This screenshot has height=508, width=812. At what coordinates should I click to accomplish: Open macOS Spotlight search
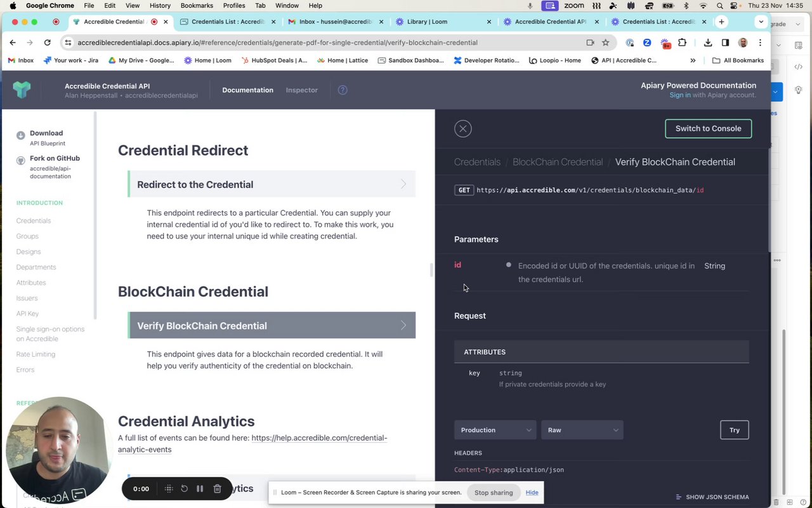click(719, 6)
